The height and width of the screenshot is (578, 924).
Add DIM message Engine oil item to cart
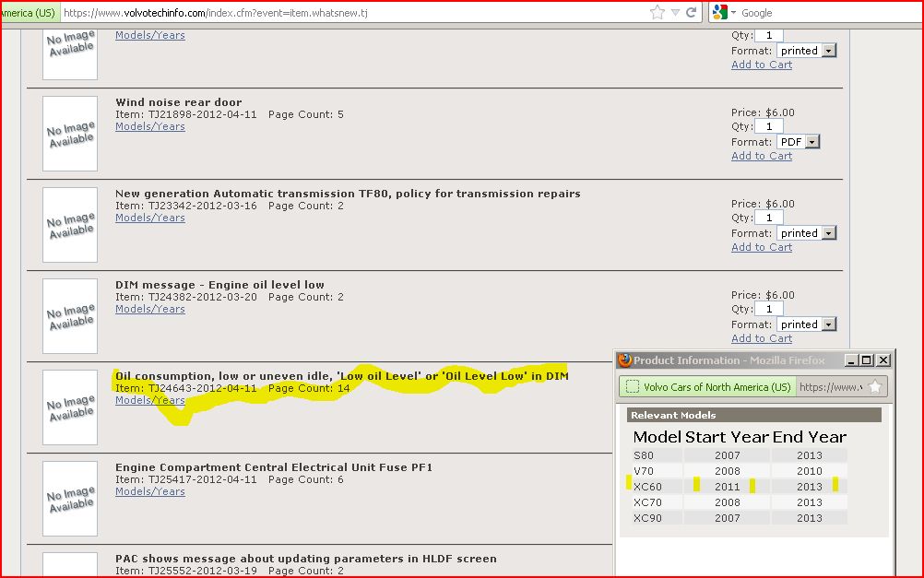tap(762, 339)
